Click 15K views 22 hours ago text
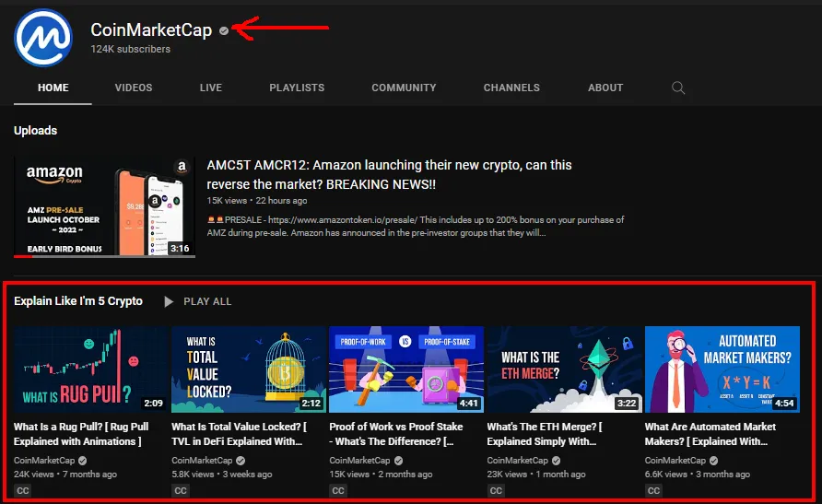Image resolution: width=822 pixels, height=504 pixels. (x=257, y=201)
